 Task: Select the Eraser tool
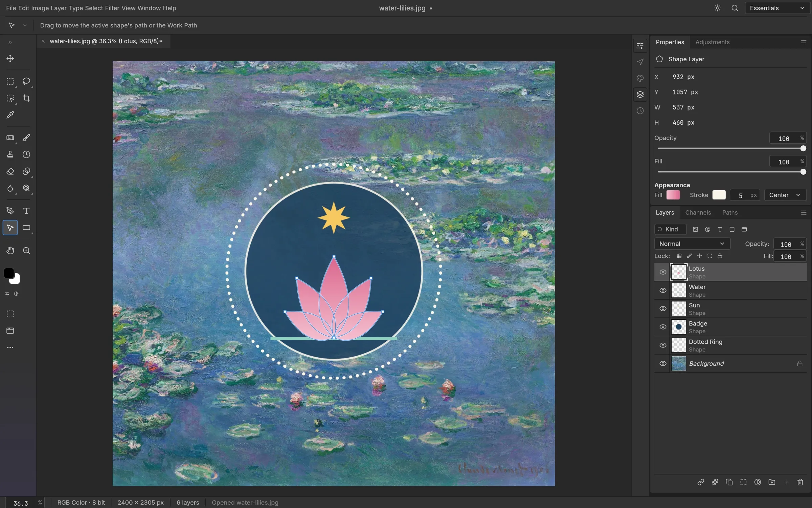click(x=10, y=171)
